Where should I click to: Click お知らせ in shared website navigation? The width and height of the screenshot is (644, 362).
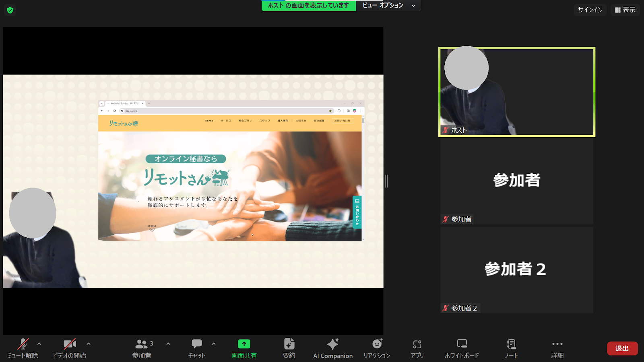pyautogui.click(x=301, y=121)
